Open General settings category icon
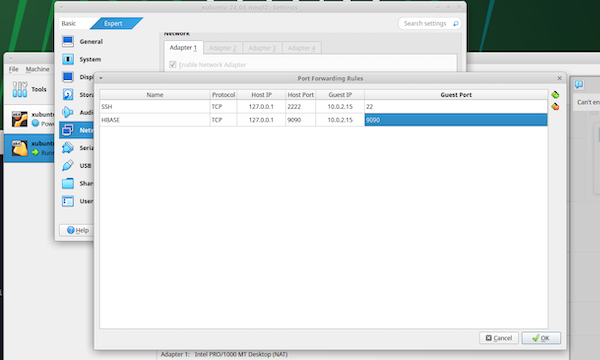This screenshot has height=360, width=600. tap(68, 41)
